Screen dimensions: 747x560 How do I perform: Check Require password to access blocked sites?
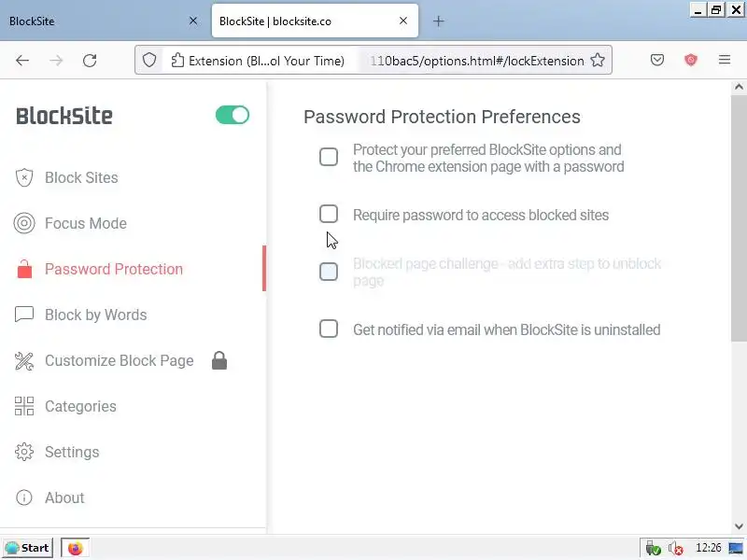pos(329,215)
